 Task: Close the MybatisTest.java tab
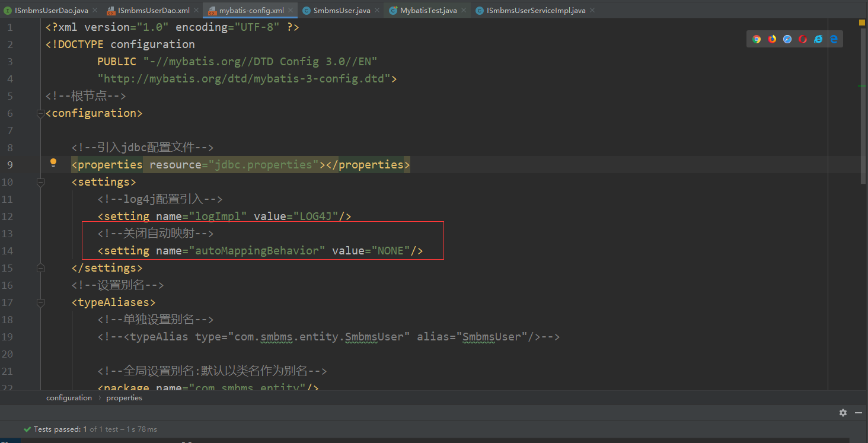[x=463, y=11]
